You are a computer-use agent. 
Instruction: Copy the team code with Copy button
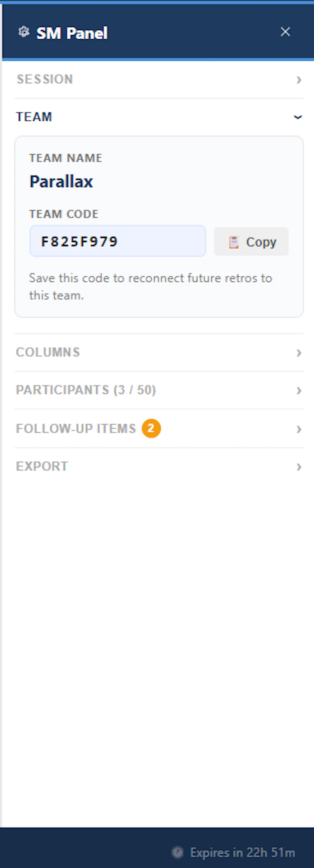click(251, 242)
